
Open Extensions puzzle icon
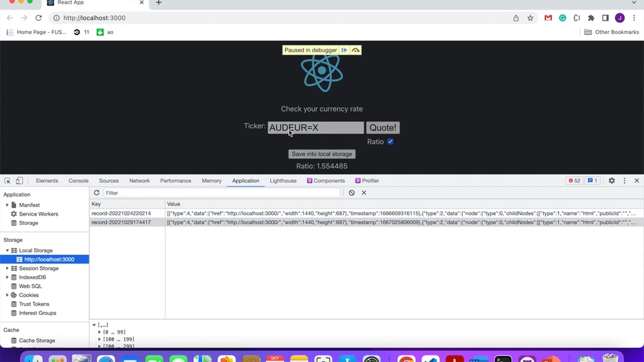tap(591, 17)
